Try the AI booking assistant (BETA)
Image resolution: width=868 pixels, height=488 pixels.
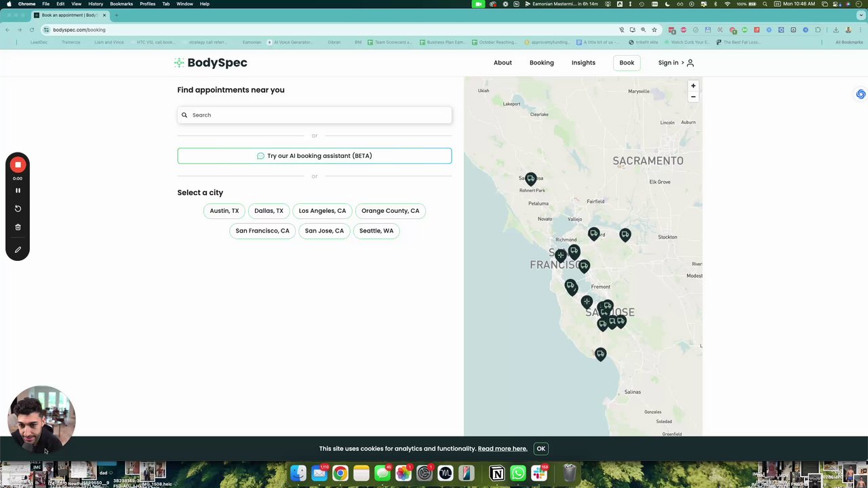tap(315, 156)
